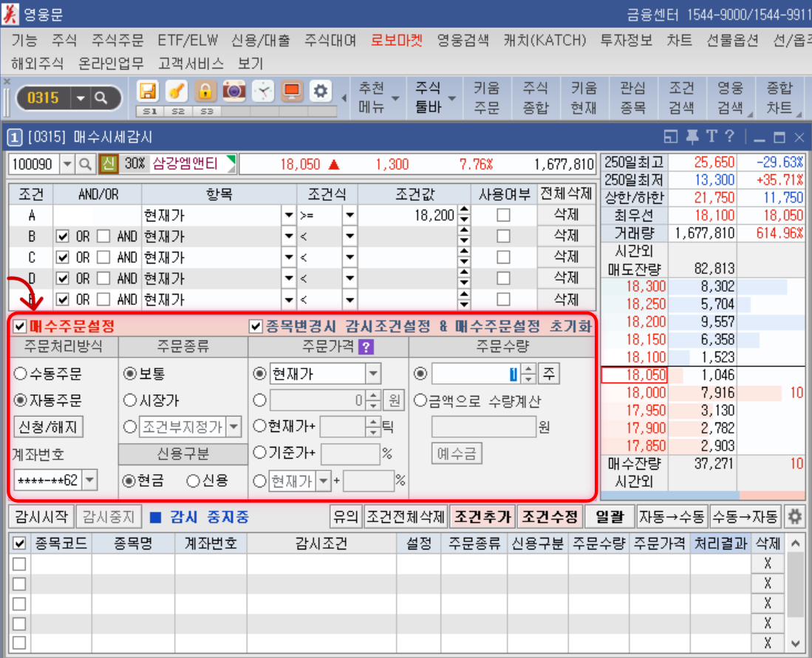Expand 항목 dropdown in condition A row
This screenshot has width=812, height=658.
point(288,216)
